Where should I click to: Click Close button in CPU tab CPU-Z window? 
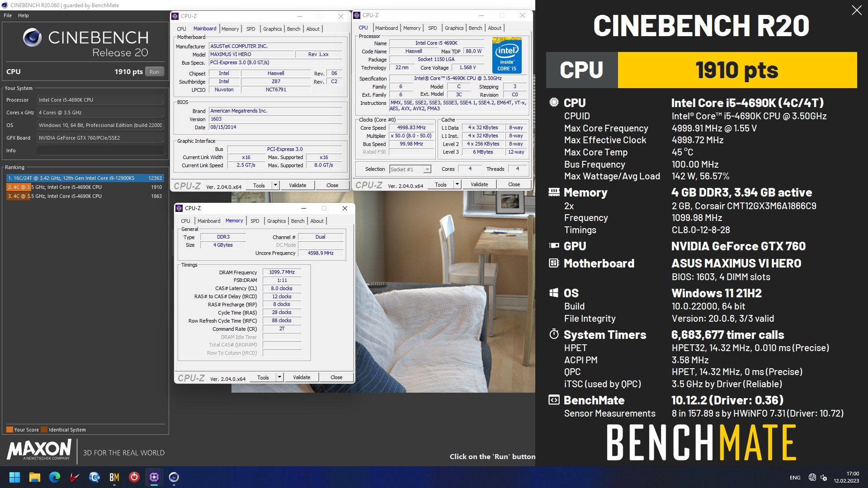[514, 184]
